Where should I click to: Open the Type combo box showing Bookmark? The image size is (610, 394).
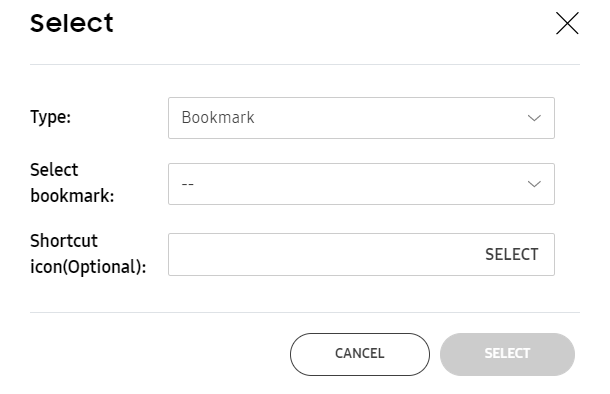point(361,118)
